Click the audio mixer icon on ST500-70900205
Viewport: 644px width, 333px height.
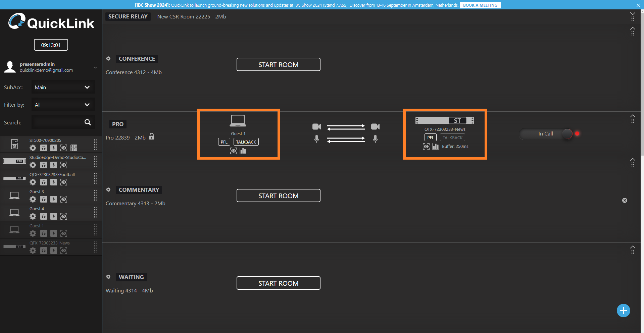74,148
